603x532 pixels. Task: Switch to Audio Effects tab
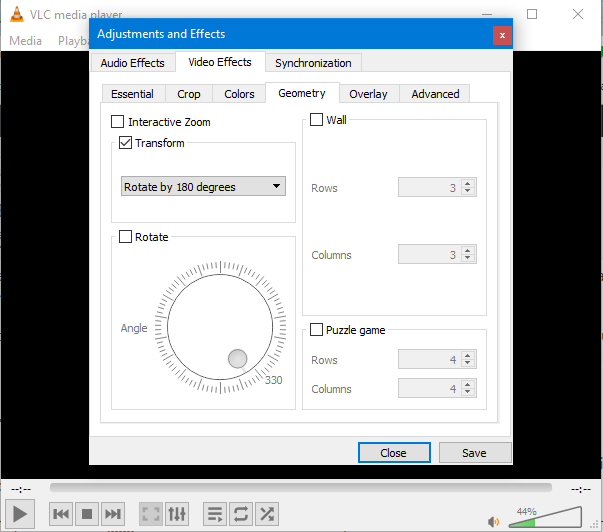(133, 63)
